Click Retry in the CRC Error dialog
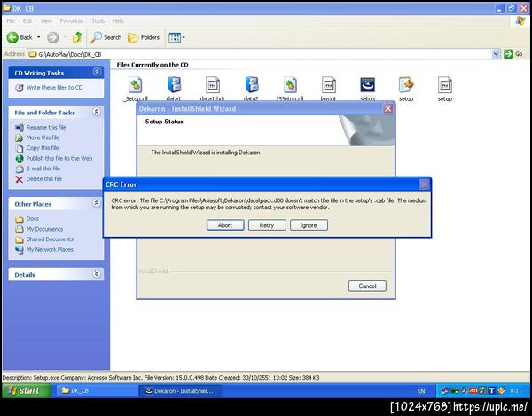Viewport: 532px width, 416px height. click(267, 225)
